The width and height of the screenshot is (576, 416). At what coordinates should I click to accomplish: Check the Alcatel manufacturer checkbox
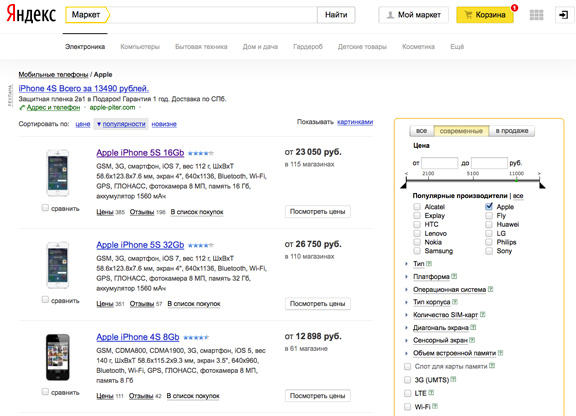(417, 207)
